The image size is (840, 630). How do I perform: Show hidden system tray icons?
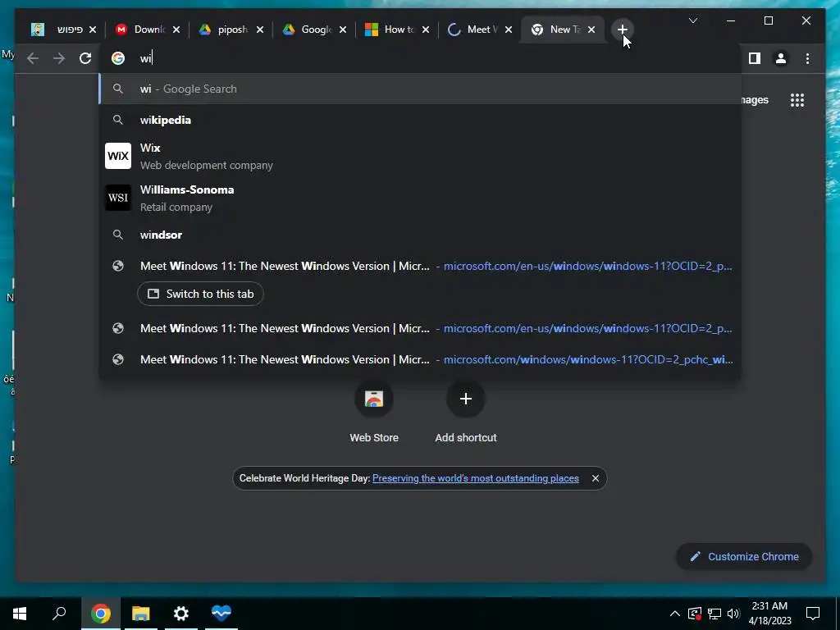(x=675, y=614)
